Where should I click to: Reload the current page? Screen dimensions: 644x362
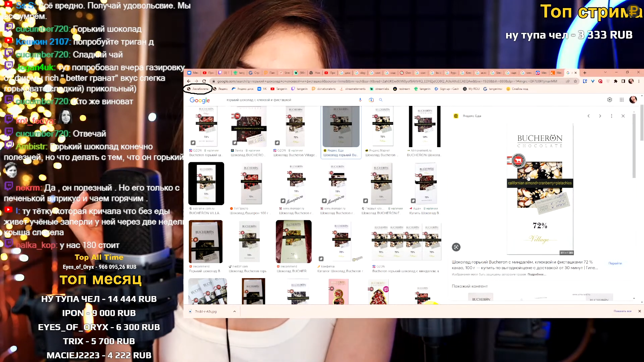pos(204,81)
